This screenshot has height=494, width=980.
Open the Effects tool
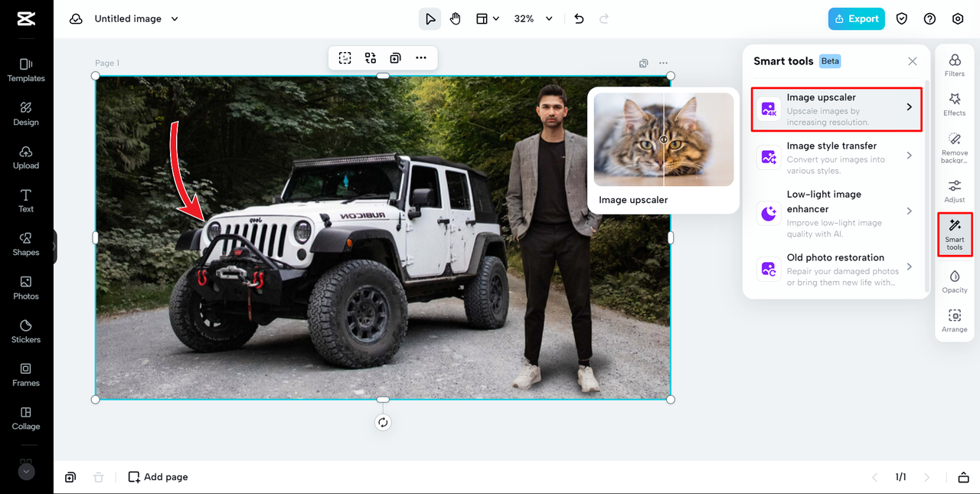tap(955, 105)
